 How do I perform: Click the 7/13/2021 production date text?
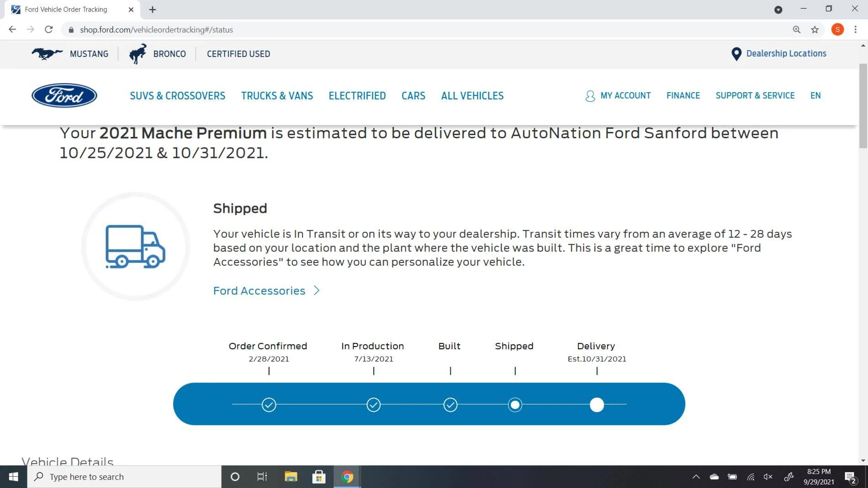[373, 359]
